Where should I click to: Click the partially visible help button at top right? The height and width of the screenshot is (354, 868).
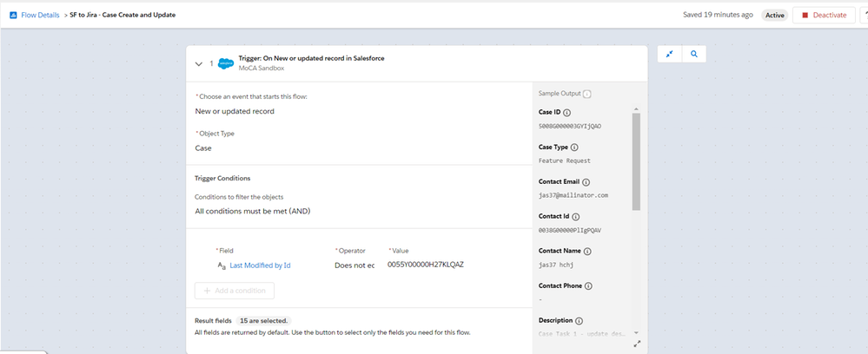point(865,16)
